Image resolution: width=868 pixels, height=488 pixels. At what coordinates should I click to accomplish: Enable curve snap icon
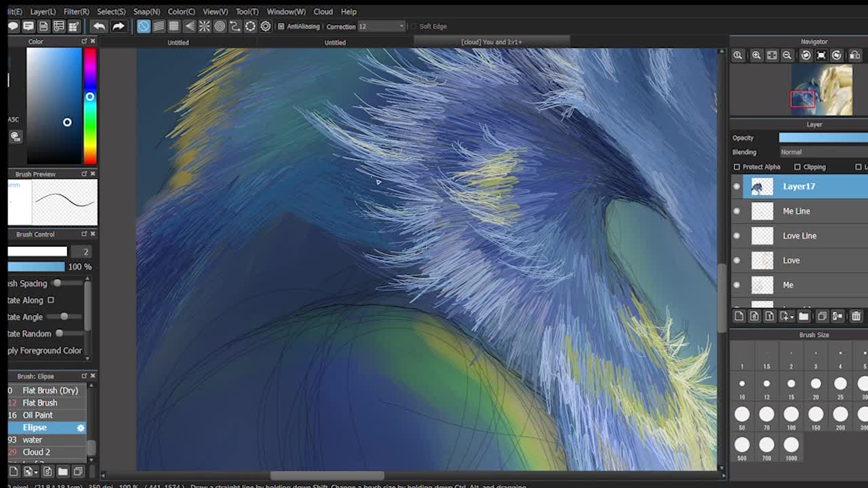(235, 26)
